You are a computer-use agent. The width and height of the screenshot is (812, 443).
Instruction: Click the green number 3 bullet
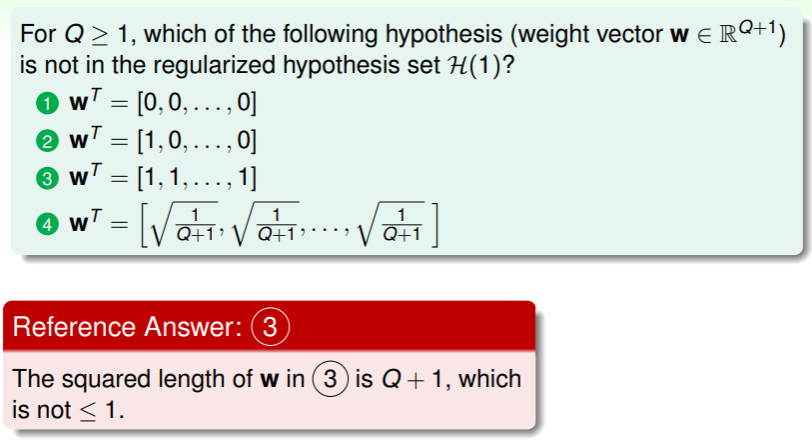tap(48, 180)
